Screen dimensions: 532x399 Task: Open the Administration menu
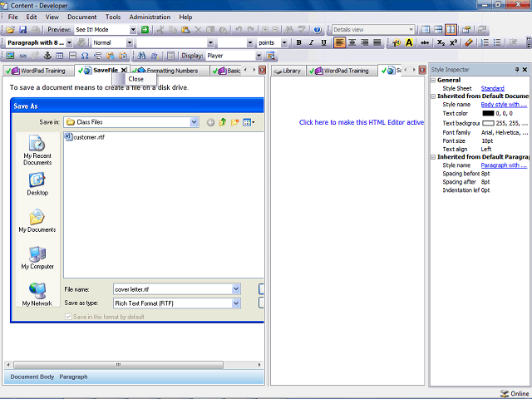pos(150,17)
